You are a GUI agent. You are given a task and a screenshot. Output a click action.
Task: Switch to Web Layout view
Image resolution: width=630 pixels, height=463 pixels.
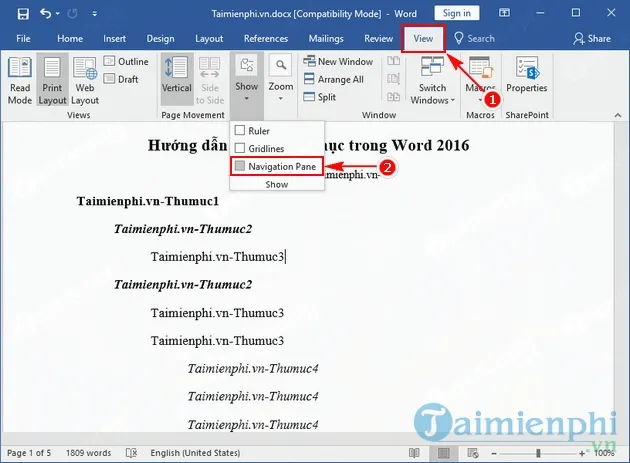coord(85,78)
